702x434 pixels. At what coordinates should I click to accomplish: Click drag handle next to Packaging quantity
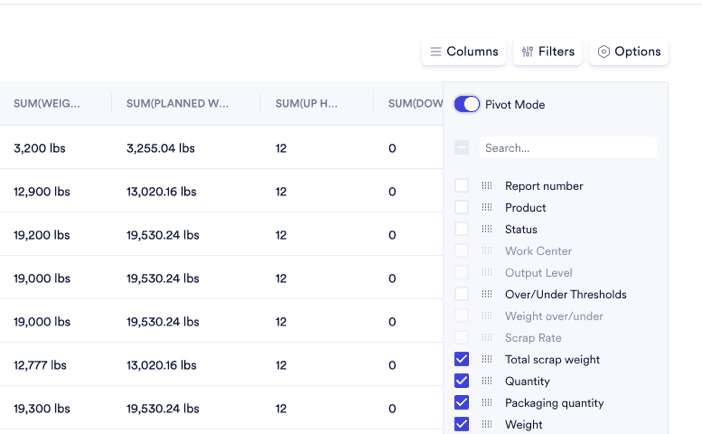click(487, 403)
